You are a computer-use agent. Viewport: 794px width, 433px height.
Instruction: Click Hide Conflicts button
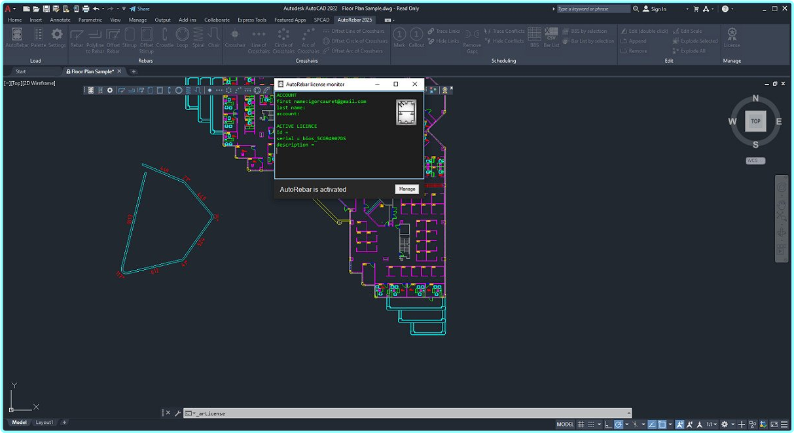click(504, 41)
